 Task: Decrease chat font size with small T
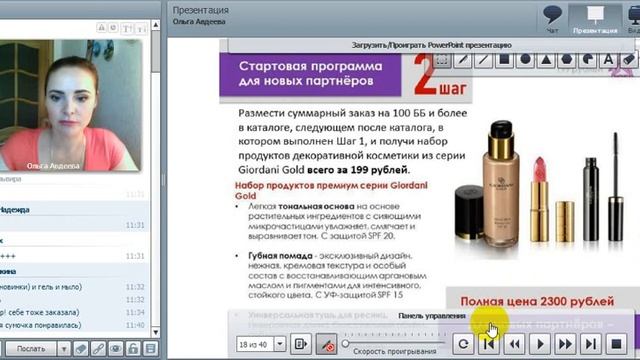coord(140,28)
